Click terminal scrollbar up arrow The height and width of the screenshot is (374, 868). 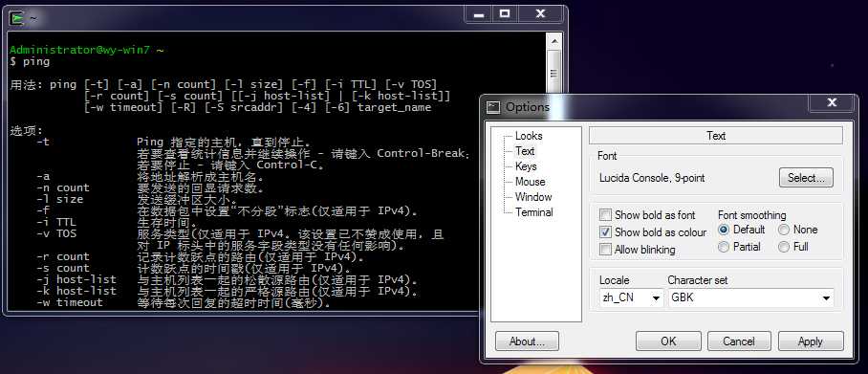(553, 40)
